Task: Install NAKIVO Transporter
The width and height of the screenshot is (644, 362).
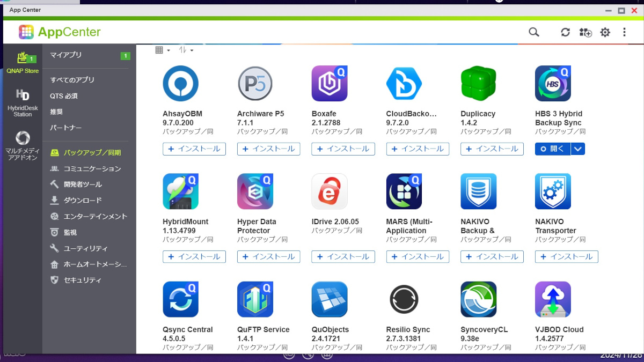Action: click(567, 257)
